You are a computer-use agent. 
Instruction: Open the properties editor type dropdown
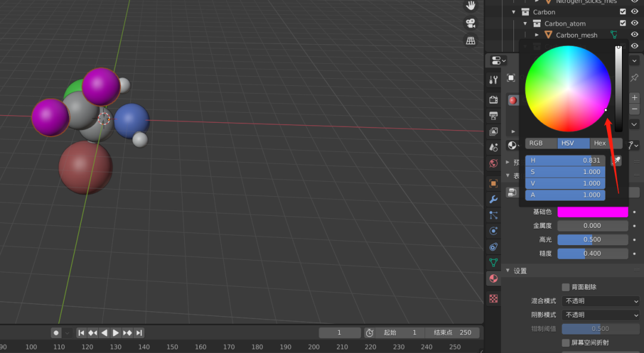point(498,60)
